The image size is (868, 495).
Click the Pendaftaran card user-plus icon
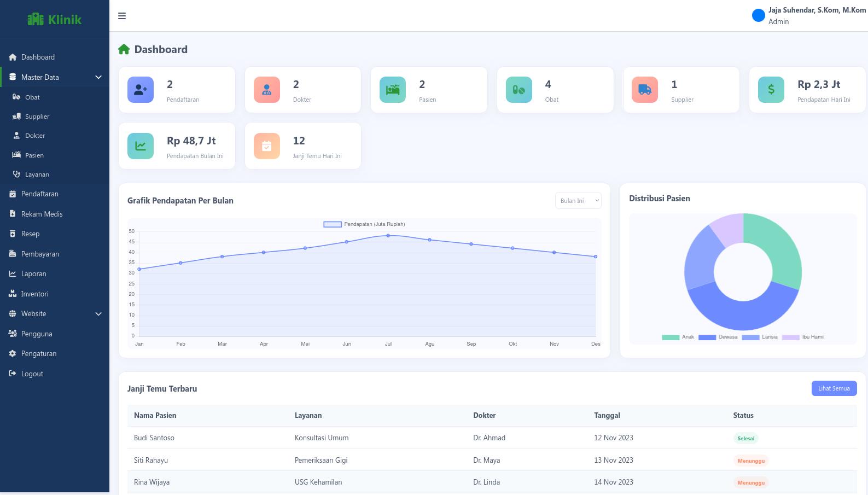141,90
